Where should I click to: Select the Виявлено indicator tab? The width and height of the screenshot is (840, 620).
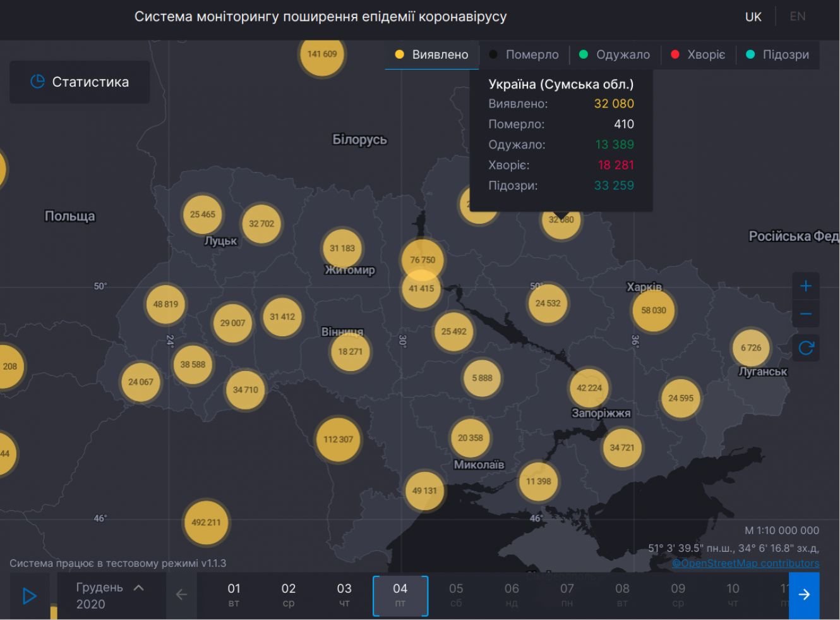pos(432,55)
